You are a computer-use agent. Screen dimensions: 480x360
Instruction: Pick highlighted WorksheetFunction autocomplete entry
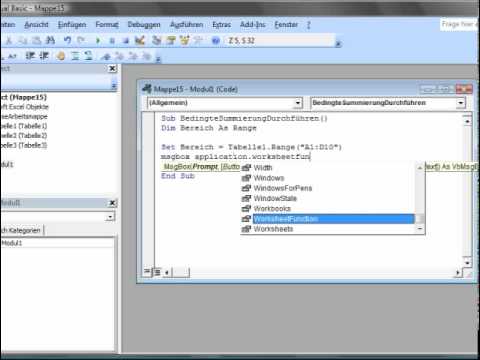pyautogui.click(x=333, y=219)
